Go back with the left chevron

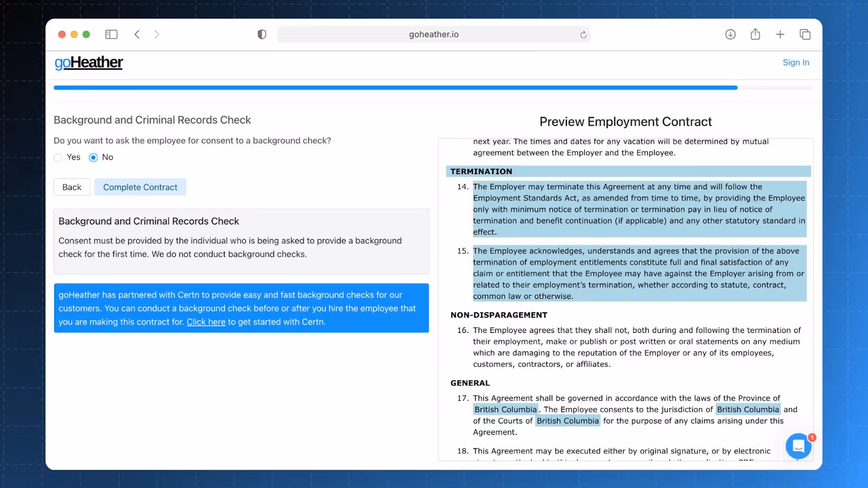137,34
